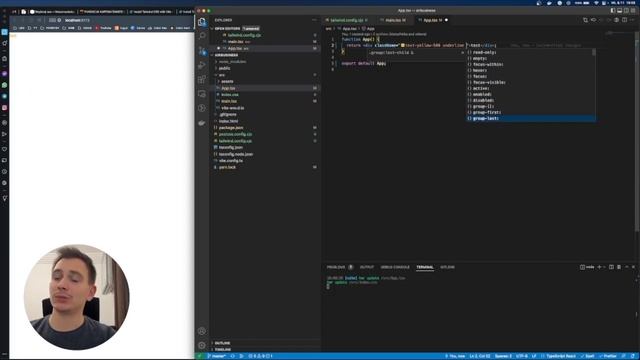Collapse the src folder
This screenshot has width=640, height=360.
(x=221, y=75)
